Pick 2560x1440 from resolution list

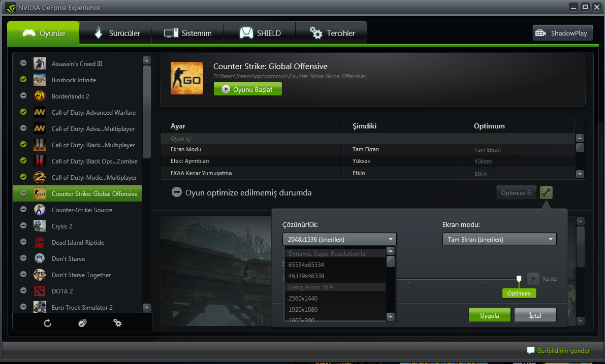(335, 299)
